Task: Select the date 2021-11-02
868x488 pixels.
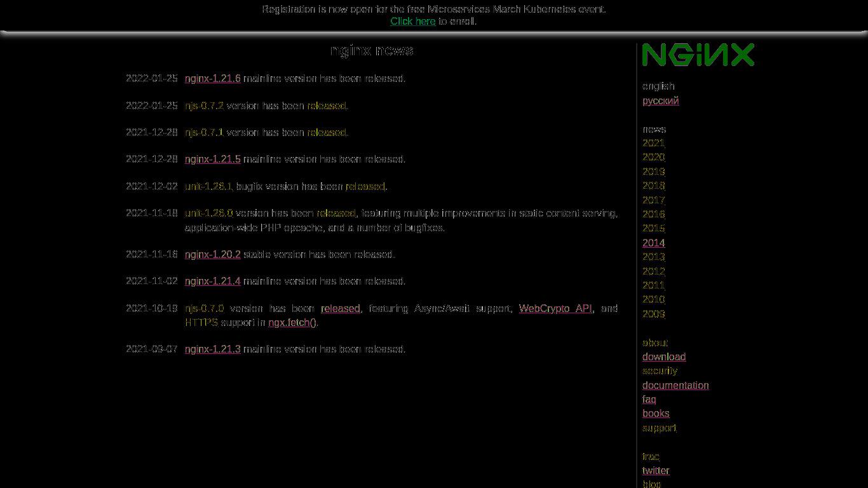Action: pyautogui.click(x=152, y=281)
